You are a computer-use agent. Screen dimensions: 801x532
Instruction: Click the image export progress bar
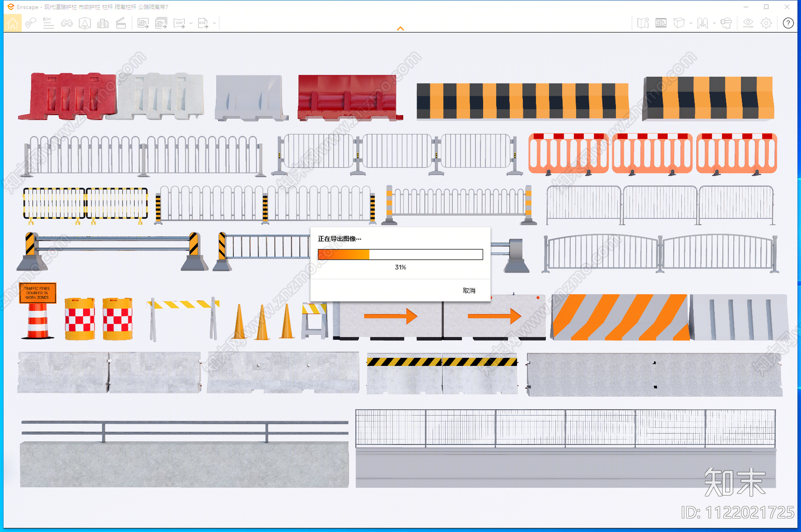point(400,254)
